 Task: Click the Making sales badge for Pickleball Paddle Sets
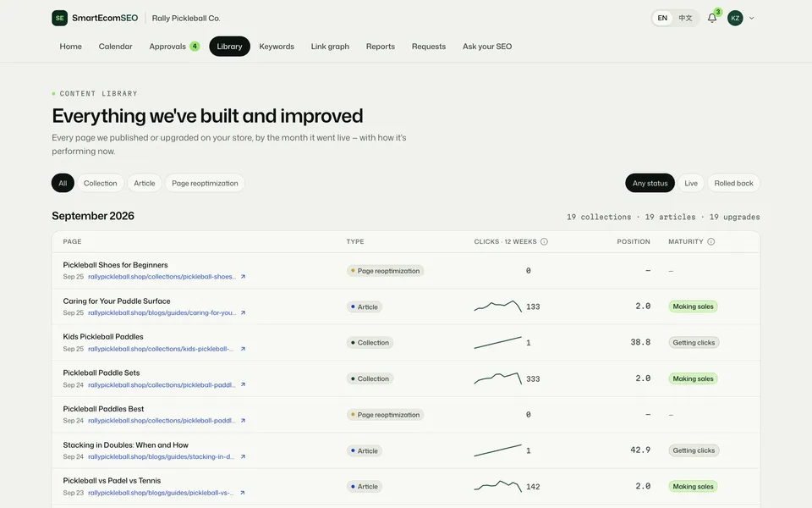tap(693, 379)
